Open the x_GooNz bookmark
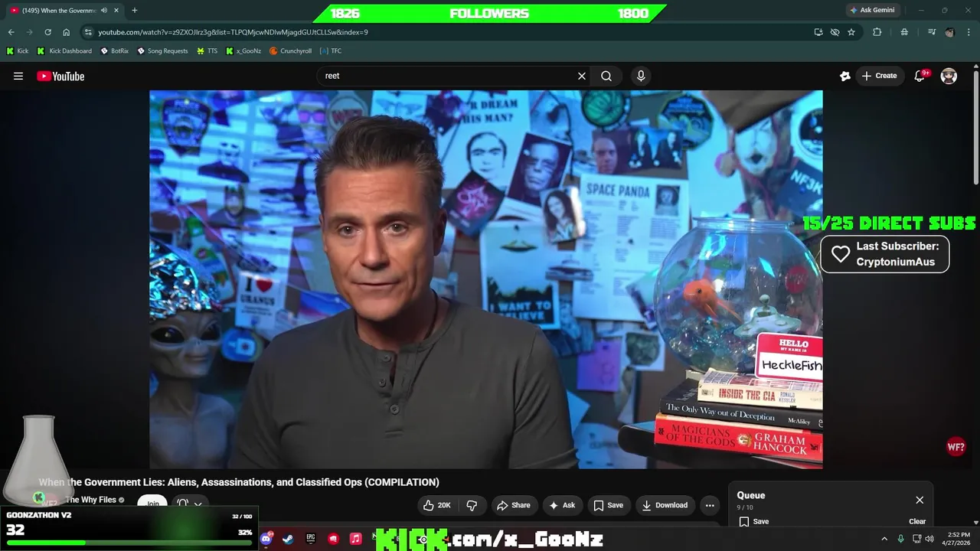 (x=243, y=51)
